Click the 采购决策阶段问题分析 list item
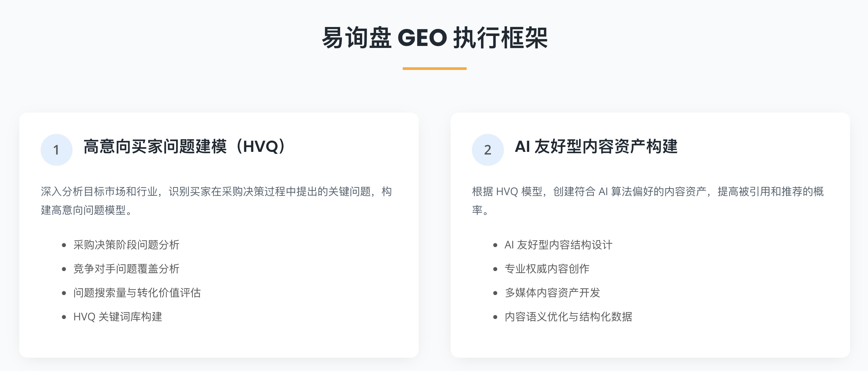The image size is (868, 371). click(x=126, y=245)
